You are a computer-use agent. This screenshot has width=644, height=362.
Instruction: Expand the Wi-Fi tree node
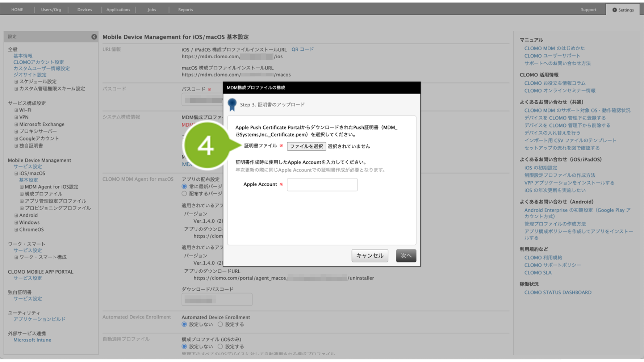(16, 110)
